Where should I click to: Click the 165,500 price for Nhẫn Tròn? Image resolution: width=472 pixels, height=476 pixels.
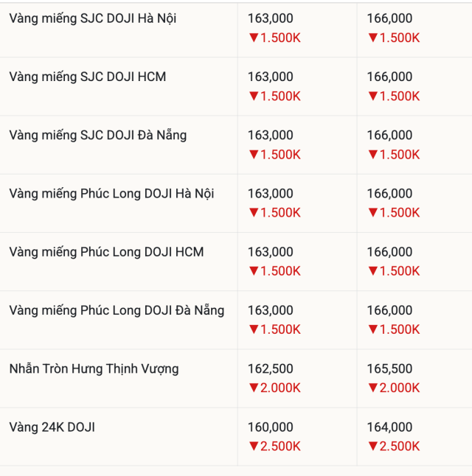(x=389, y=368)
